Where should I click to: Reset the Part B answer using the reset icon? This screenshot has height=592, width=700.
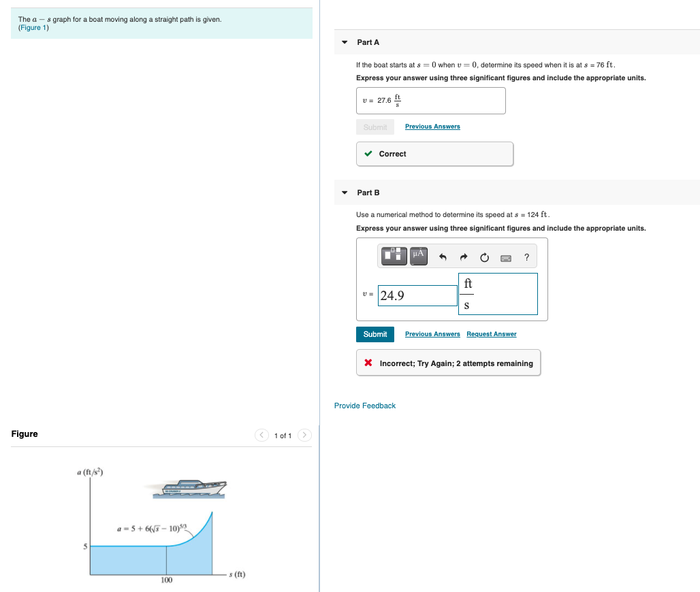tap(484, 257)
